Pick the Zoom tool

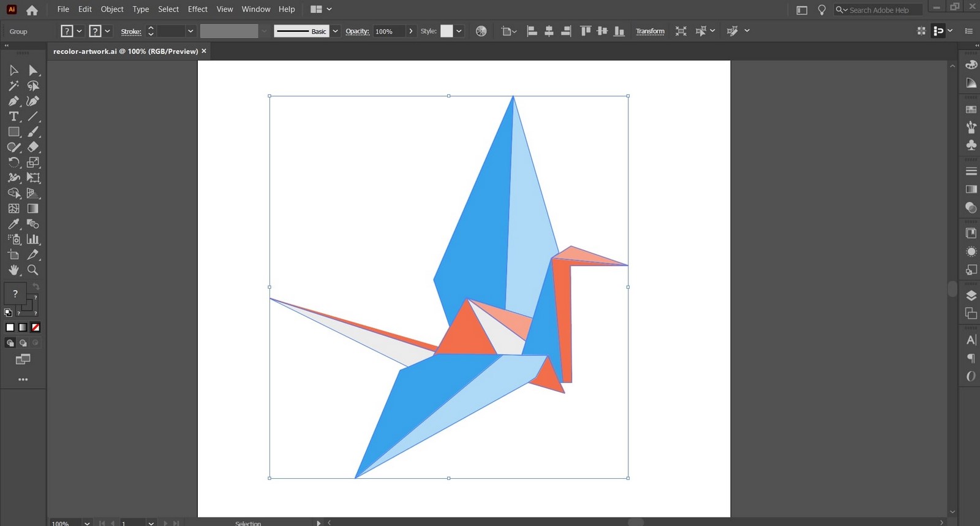point(33,270)
